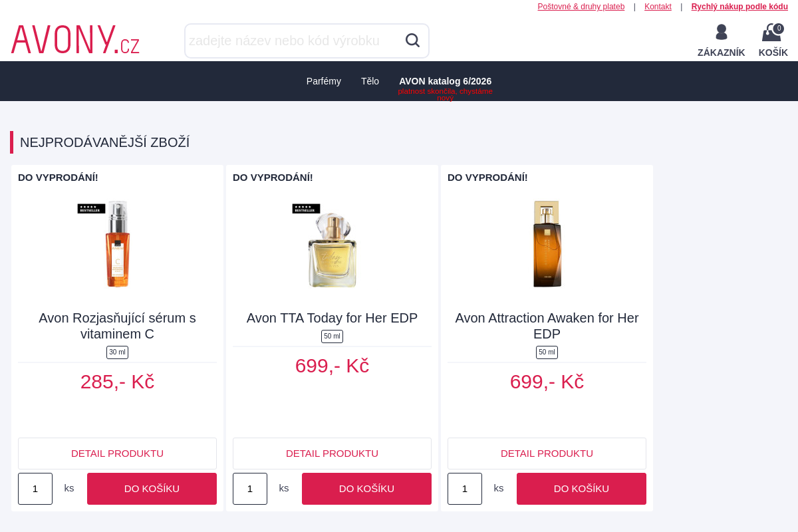Click the search magnifier icon
Screen dimensions: 798x532
click(412, 41)
